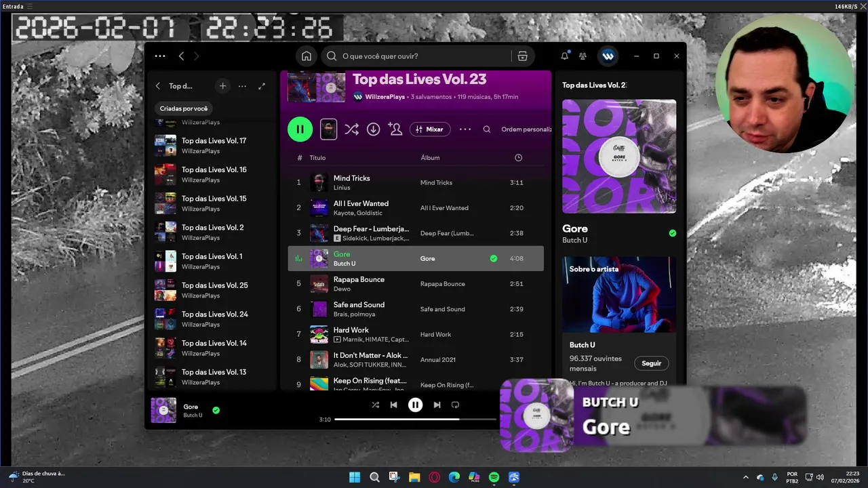Seek on the song progress bar
The image size is (868, 488).
(x=415, y=420)
